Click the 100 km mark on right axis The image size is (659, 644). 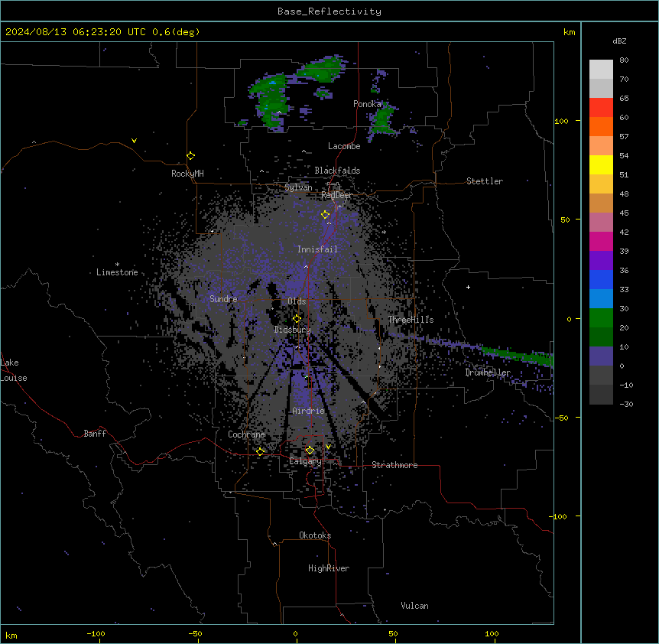tap(561, 121)
